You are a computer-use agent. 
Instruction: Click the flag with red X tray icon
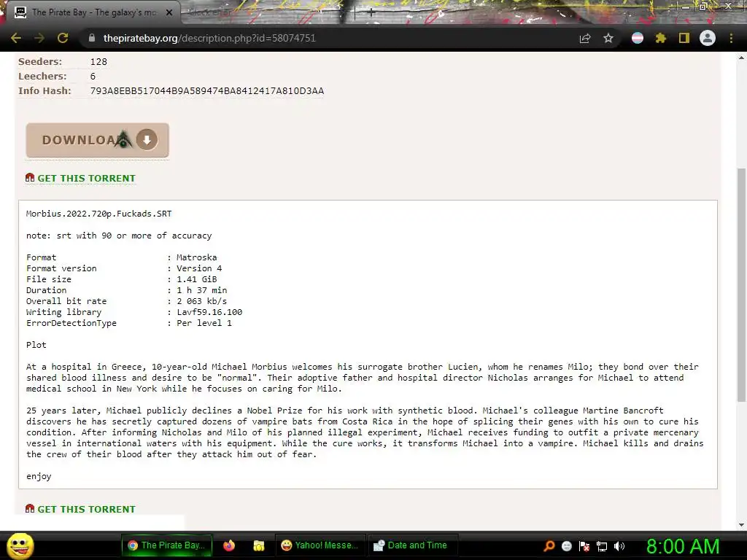tap(584, 546)
